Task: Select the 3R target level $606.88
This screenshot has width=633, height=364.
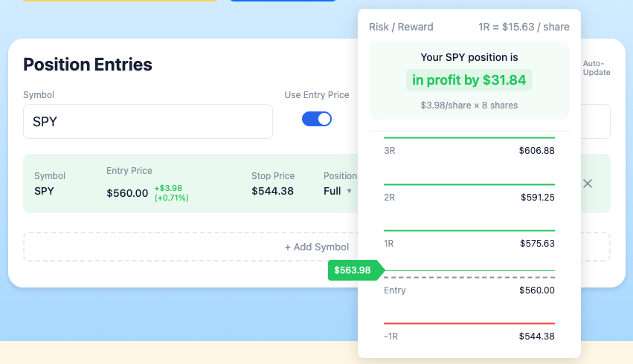Action: point(469,150)
